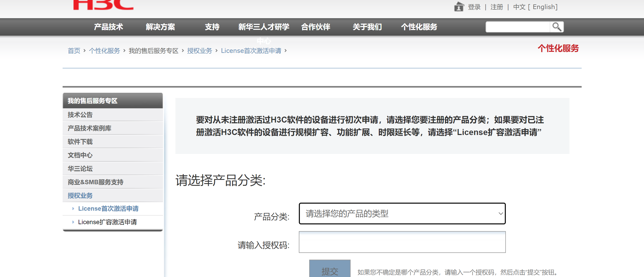Go to 首页 breadcrumb link
Image resolution: width=644 pixels, height=277 pixels.
pos(74,51)
